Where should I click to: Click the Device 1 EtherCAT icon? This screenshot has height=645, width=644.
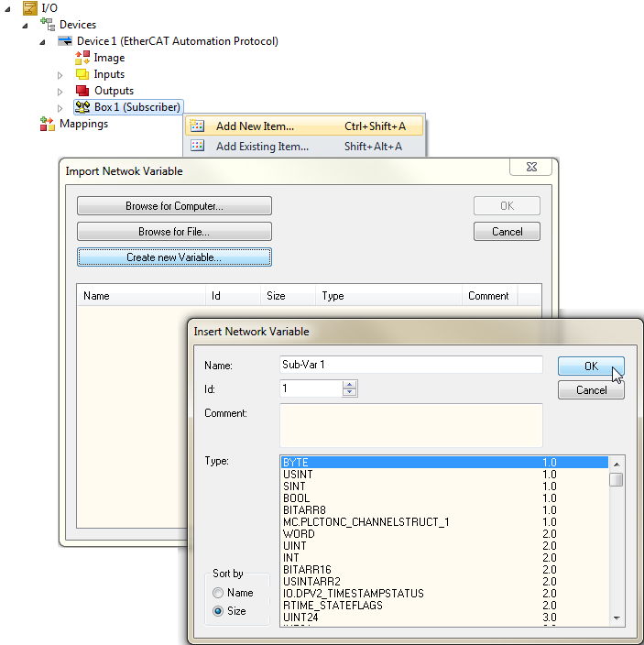click(x=65, y=41)
